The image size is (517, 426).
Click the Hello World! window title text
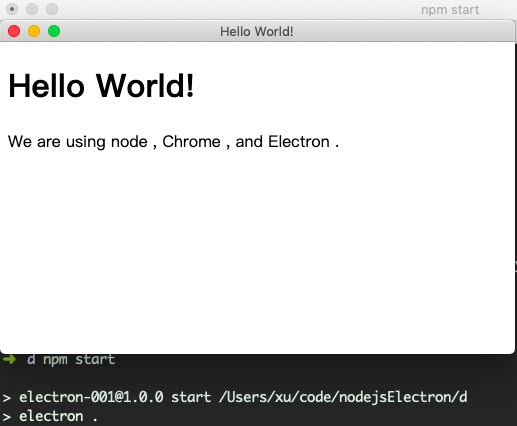257,32
